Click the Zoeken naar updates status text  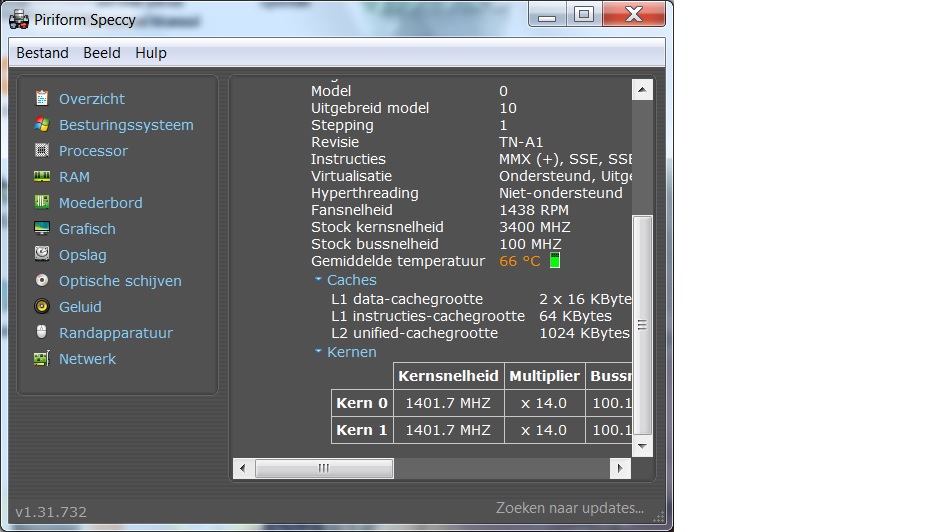pos(569,508)
